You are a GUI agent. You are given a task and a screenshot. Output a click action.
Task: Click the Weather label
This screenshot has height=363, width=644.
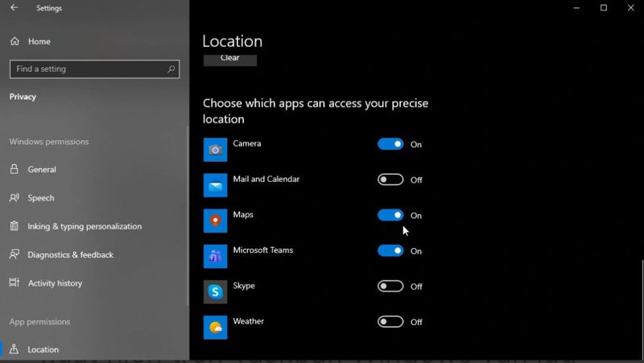point(249,321)
